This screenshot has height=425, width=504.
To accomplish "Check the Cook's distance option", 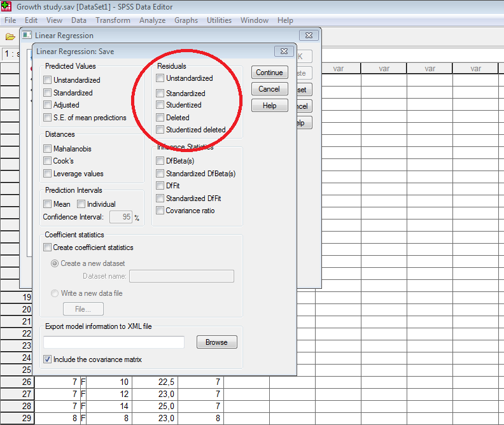I will click(48, 161).
